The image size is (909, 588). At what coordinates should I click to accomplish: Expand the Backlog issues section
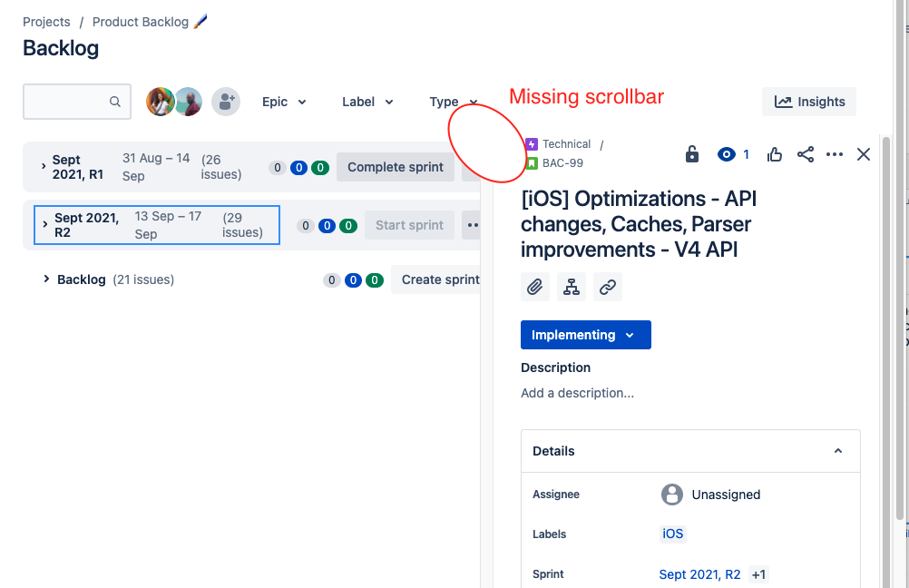(x=46, y=279)
